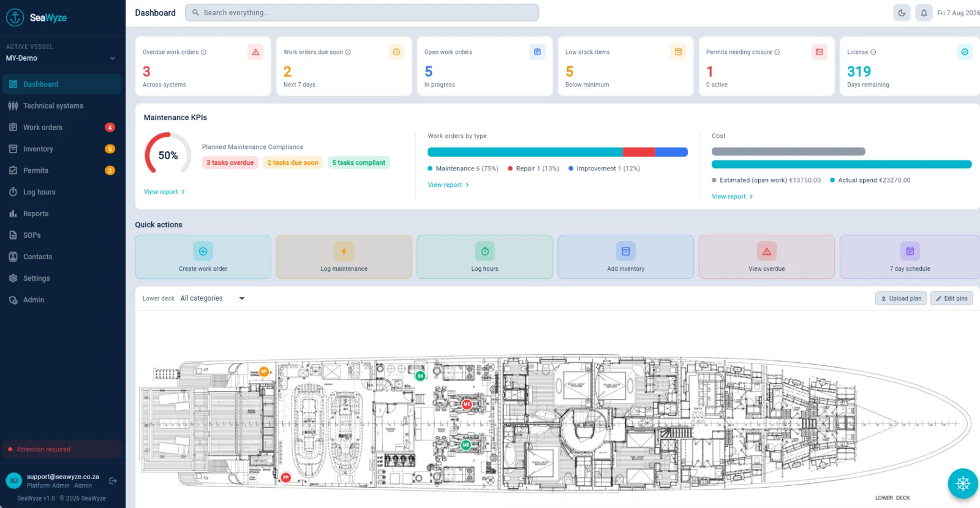
Task: Click the Create work order quick action
Action: (203, 257)
